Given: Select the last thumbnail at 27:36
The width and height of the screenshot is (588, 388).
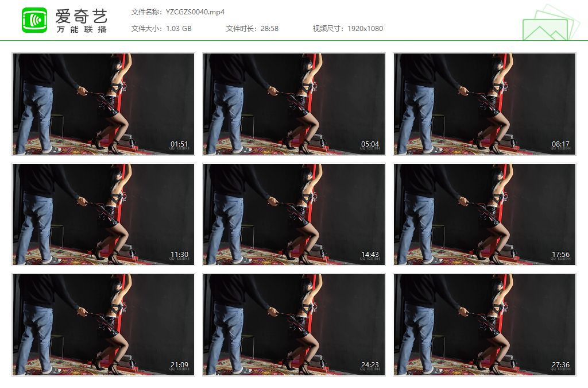Looking at the screenshot, I should point(484,325).
